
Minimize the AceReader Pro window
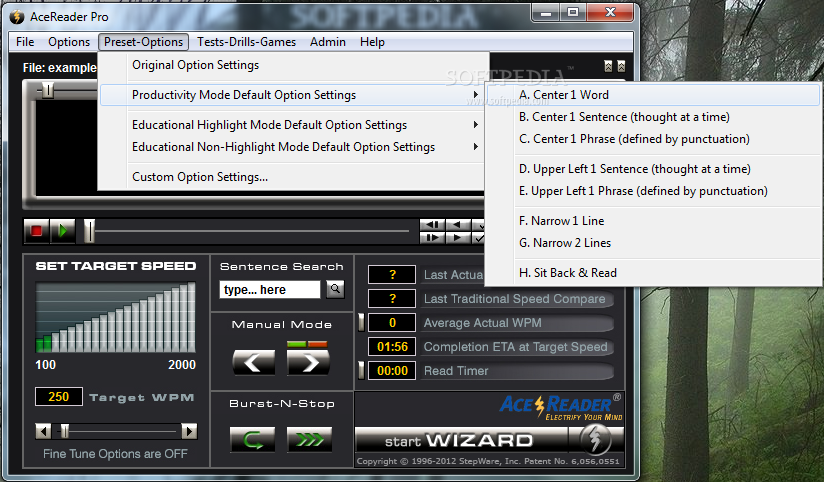[x=547, y=13]
